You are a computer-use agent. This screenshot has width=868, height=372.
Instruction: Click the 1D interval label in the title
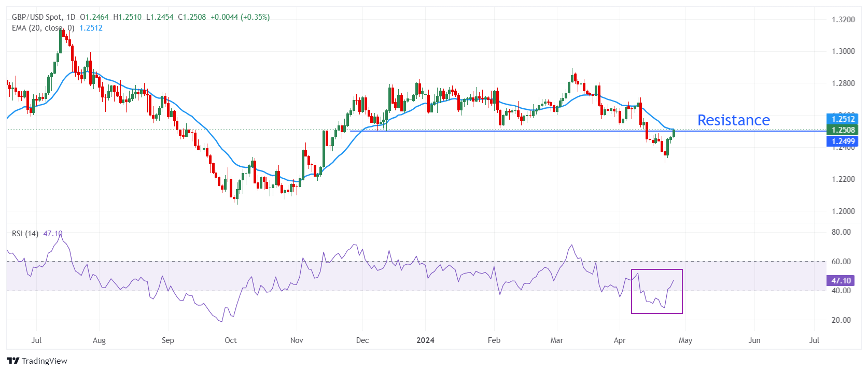71,17
